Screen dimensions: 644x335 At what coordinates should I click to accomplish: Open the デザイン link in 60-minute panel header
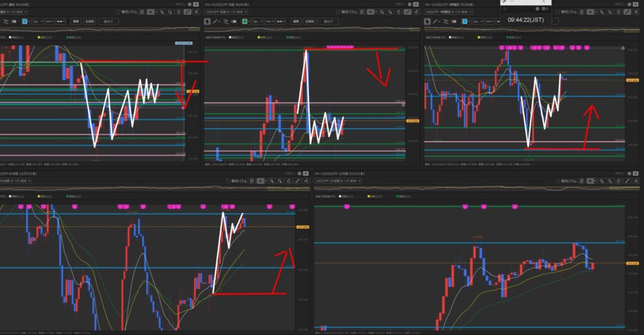tap(290, 173)
